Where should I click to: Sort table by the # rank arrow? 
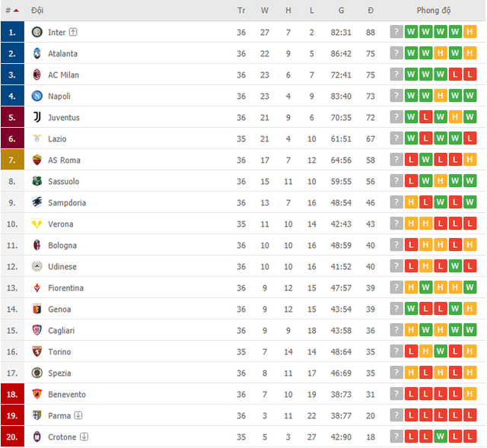point(16,11)
